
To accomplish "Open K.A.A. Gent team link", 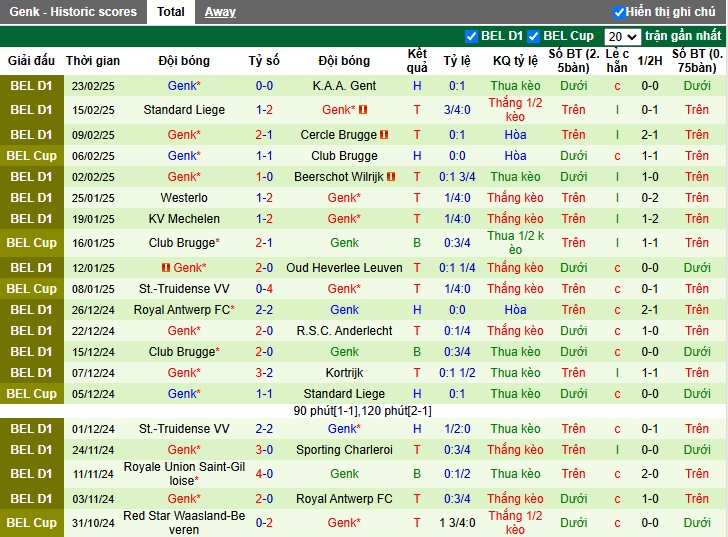I will point(344,86).
